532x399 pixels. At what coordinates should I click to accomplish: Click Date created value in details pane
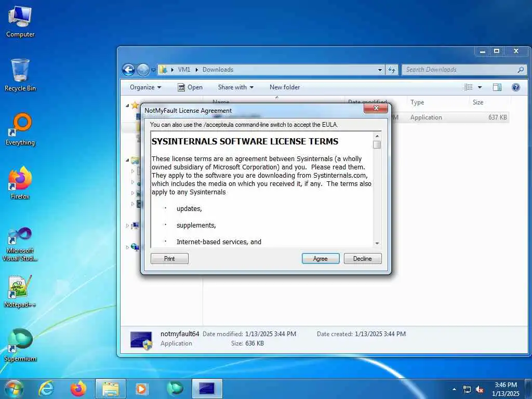380,334
